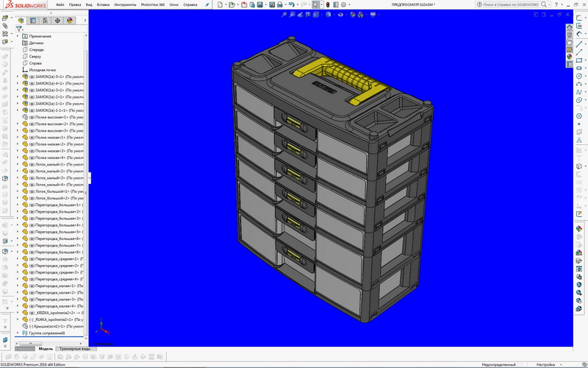Select the Спереди plane in tree
The width and height of the screenshot is (588, 368).
(x=36, y=49)
